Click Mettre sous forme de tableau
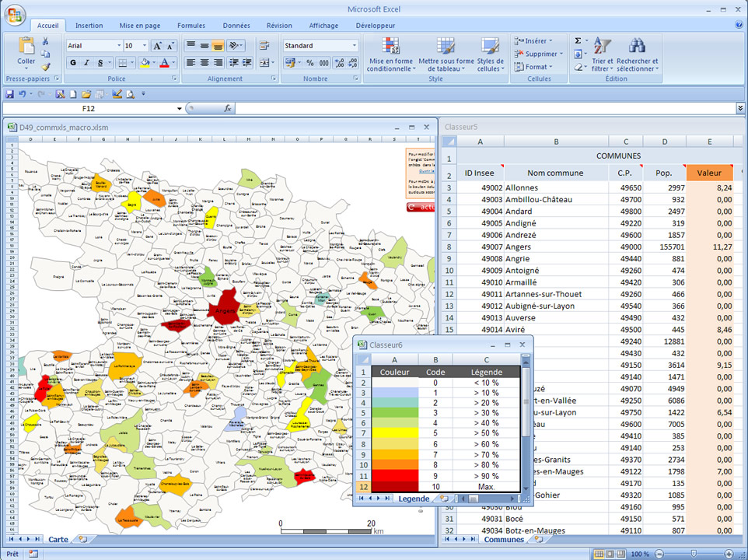Image resolution: width=748 pixels, height=560 pixels. (x=446, y=54)
